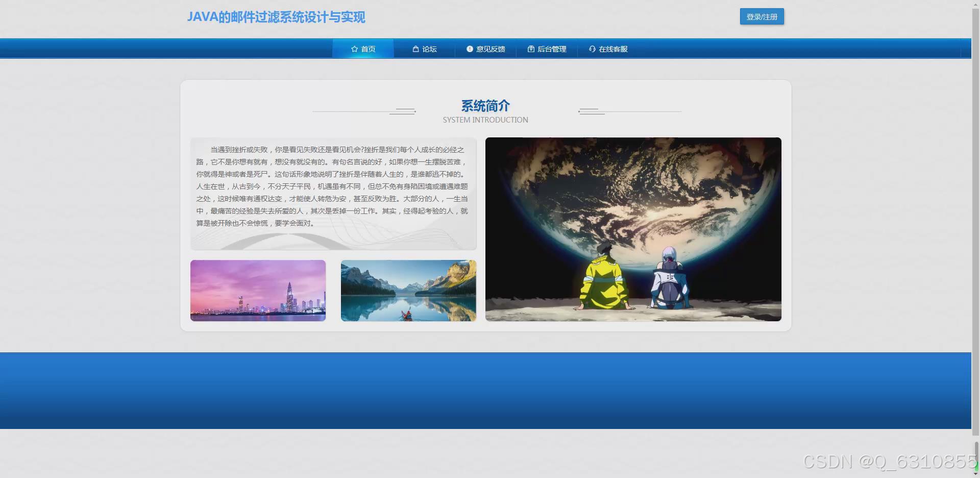980x478 pixels.
Task: Open the large Earth anime image
Action: 633,229
